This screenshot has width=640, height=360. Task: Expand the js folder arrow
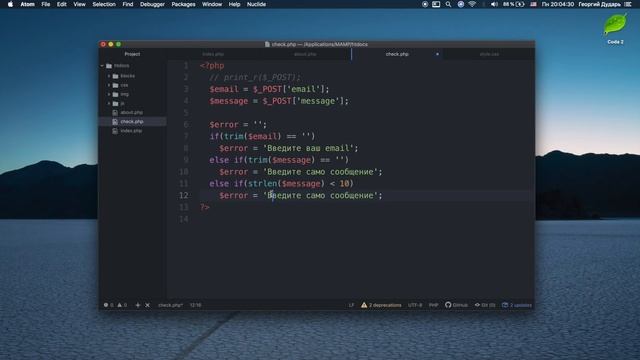coord(109,104)
